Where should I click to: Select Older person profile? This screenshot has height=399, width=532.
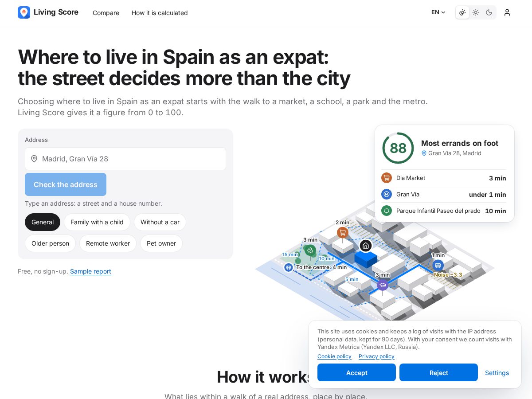pyautogui.click(x=51, y=243)
